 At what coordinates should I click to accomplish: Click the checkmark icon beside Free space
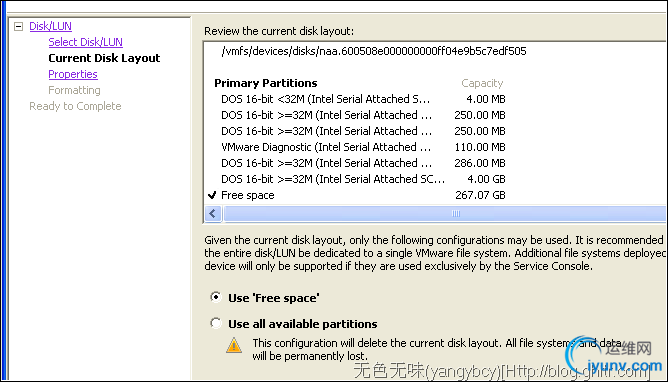click(212, 195)
